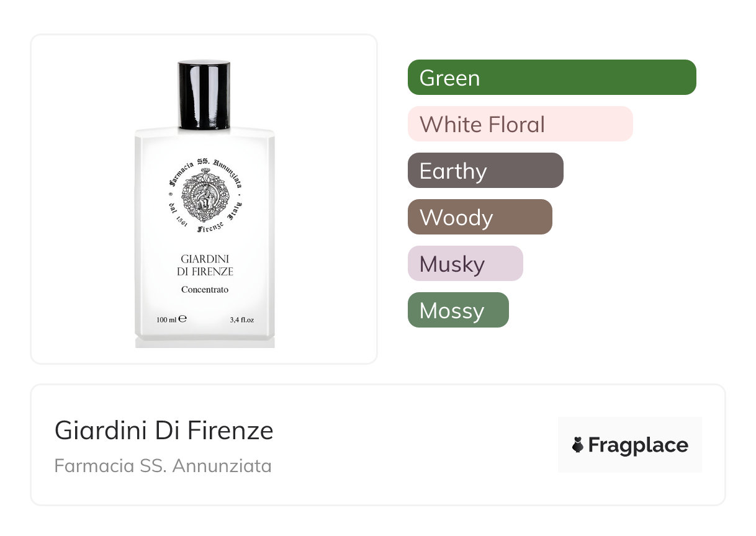Viewport: 756px width, 536px height.
Task: Click the e-mark estimated sign icon
Action: click(x=182, y=320)
